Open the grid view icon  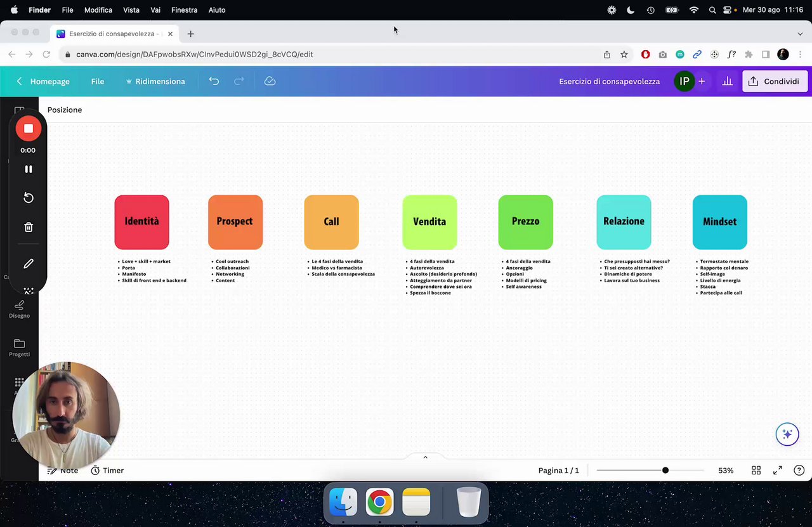(756, 471)
